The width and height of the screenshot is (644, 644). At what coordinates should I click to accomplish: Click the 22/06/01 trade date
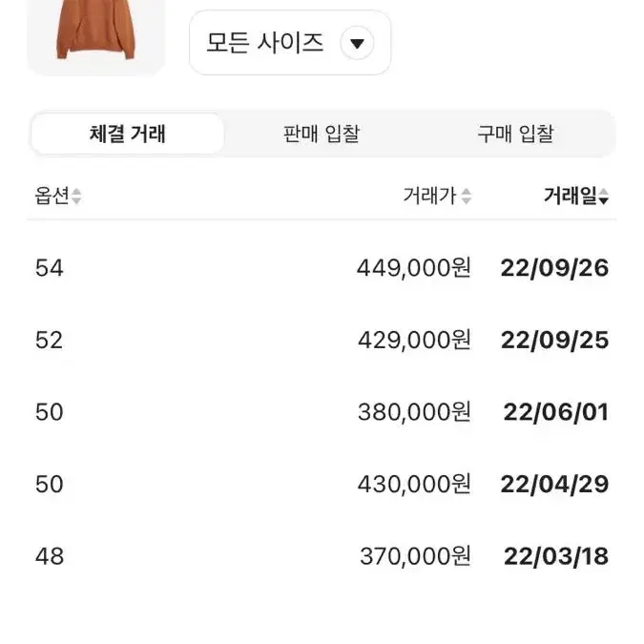(556, 412)
